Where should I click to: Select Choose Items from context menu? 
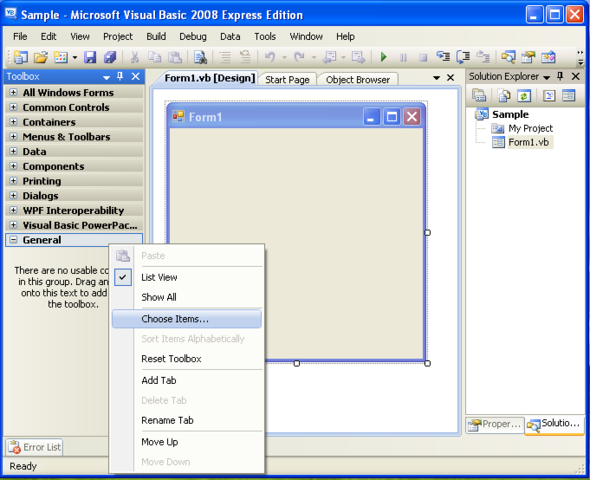tap(187, 319)
